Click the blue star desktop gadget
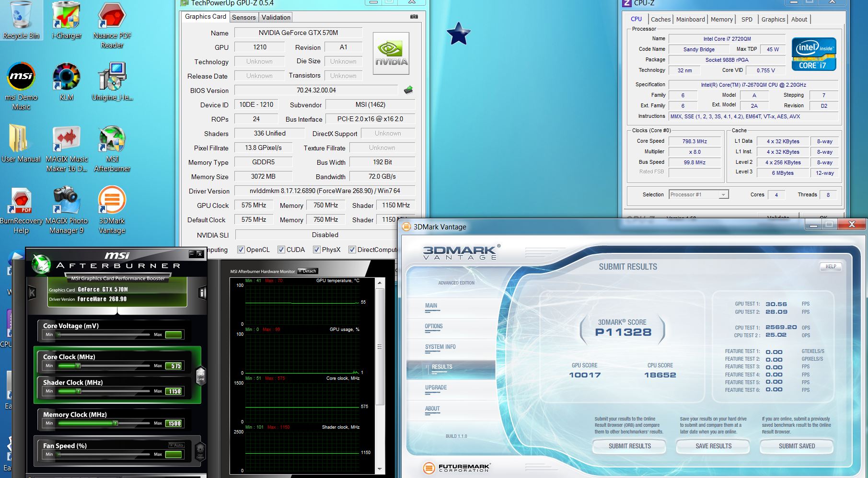The width and height of the screenshot is (868, 478). tap(458, 34)
